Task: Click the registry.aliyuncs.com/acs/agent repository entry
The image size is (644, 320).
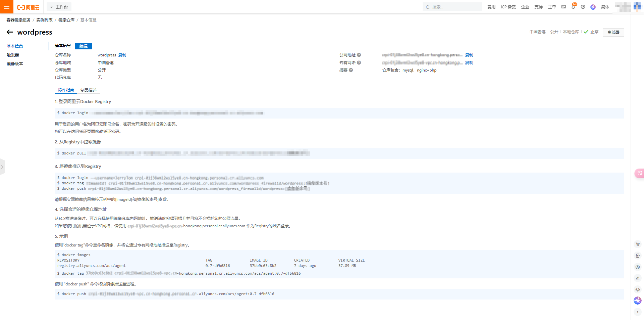Action: pos(92,266)
